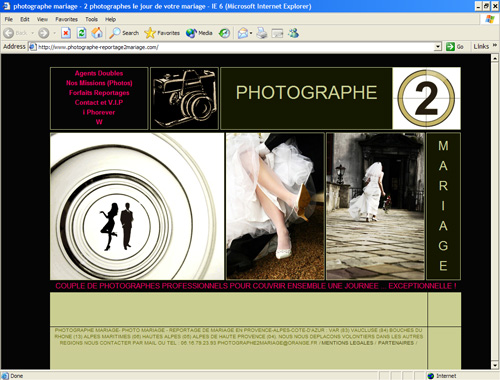Click the Refresh page icon
This screenshot has width=500, height=380.
point(82,33)
